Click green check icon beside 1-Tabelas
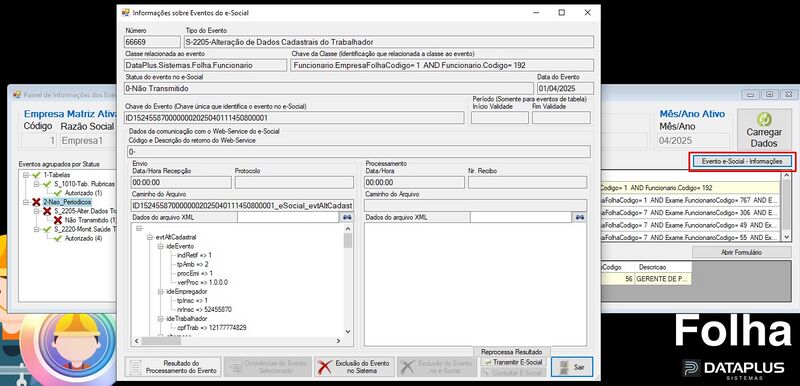This screenshot has width=800, height=386. pyautogui.click(x=36, y=175)
